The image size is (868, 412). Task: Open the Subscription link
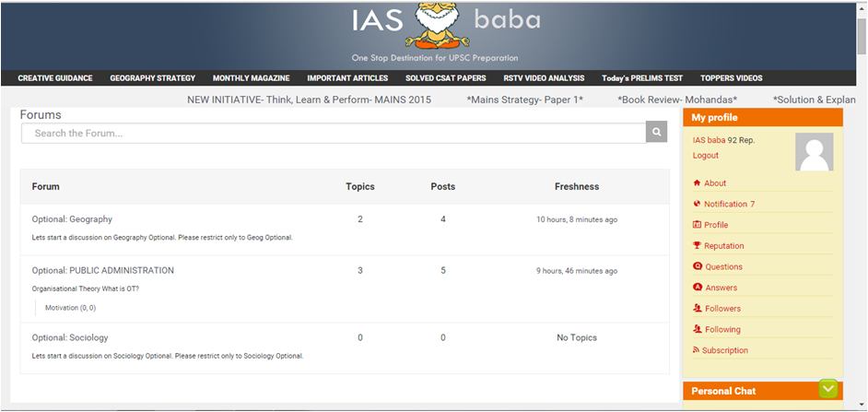coord(725,350)
